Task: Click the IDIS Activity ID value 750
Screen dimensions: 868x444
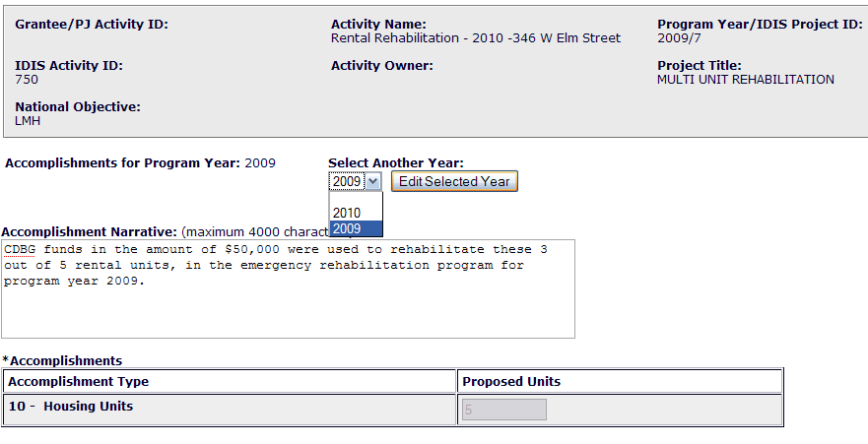Action: [x=27, y=80]
